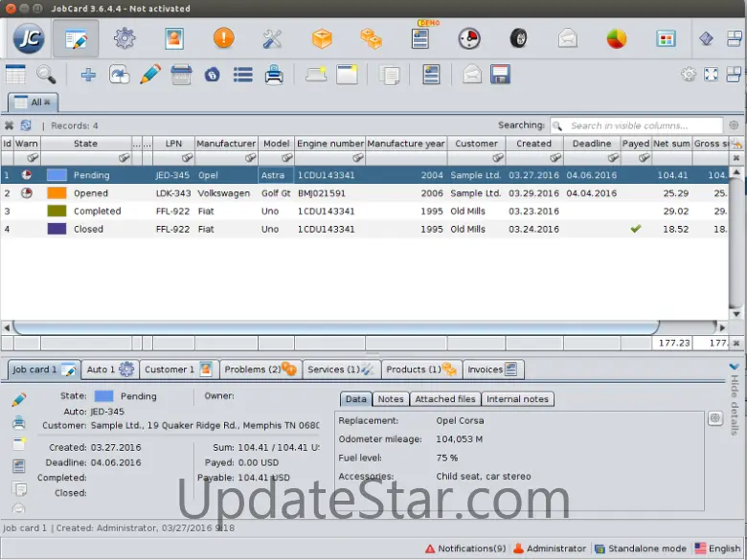The width and height of the screenshot is (747, 560).
Task: Click the table view toolbar icon
Action: coord(15,75)
